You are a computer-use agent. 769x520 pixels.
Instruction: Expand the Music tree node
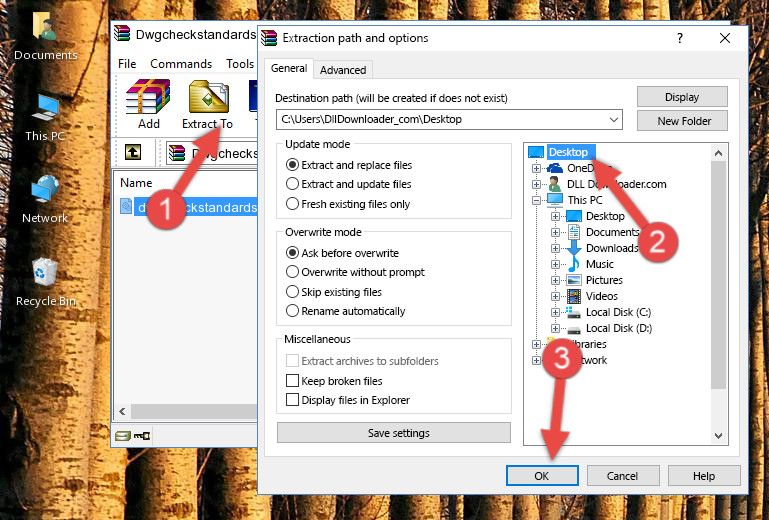coord(555,264)
